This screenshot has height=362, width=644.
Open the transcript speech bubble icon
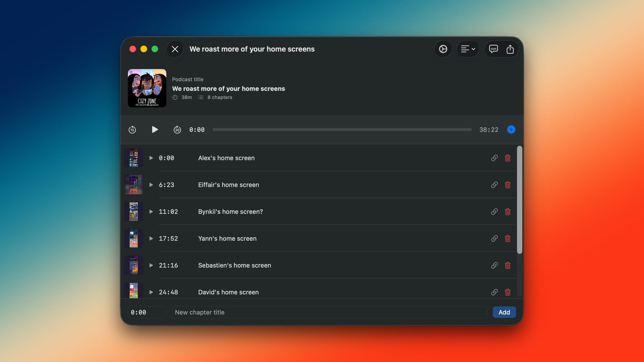tap(493, 49)
